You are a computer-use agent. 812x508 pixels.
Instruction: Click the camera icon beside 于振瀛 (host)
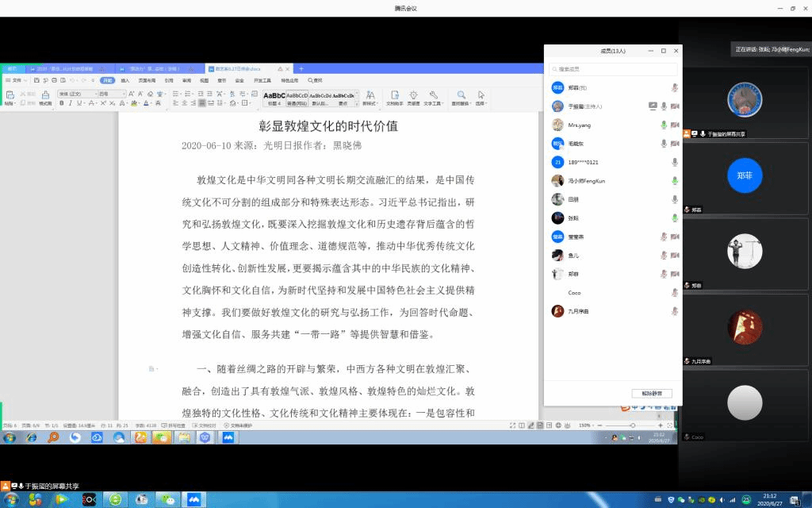coord(675,106)
